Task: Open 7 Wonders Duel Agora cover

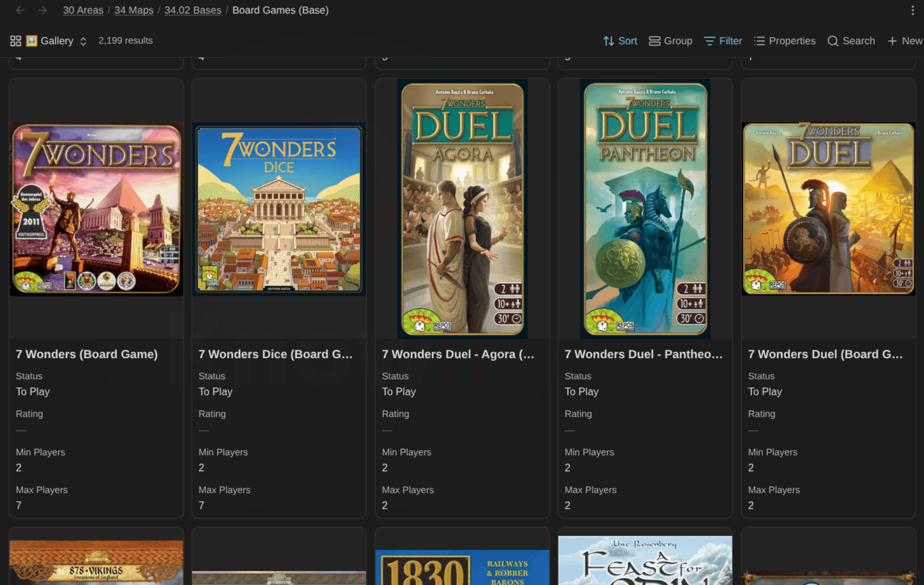Action: pyautogui.click(x=463, y=209)
